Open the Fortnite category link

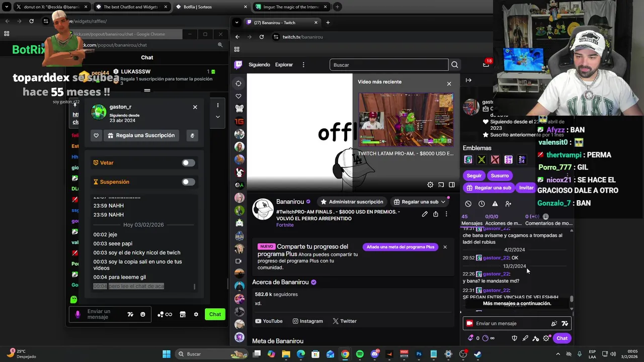click(285, 225)
